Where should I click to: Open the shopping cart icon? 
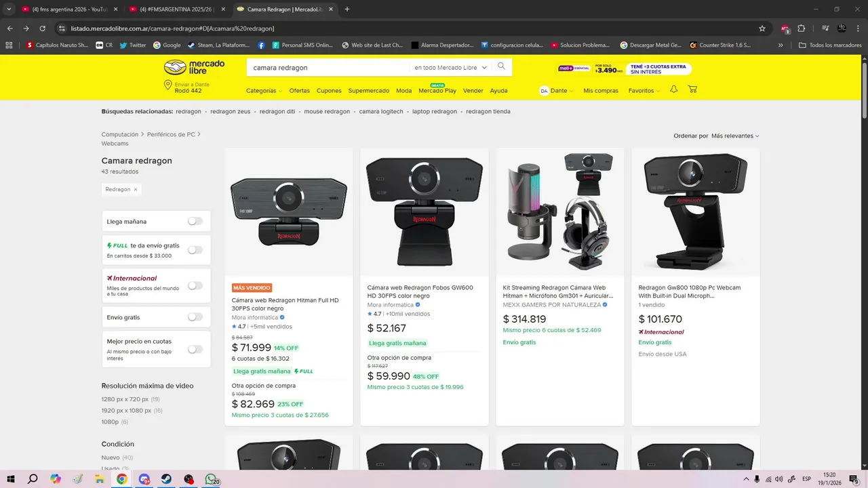click(692, 89)
